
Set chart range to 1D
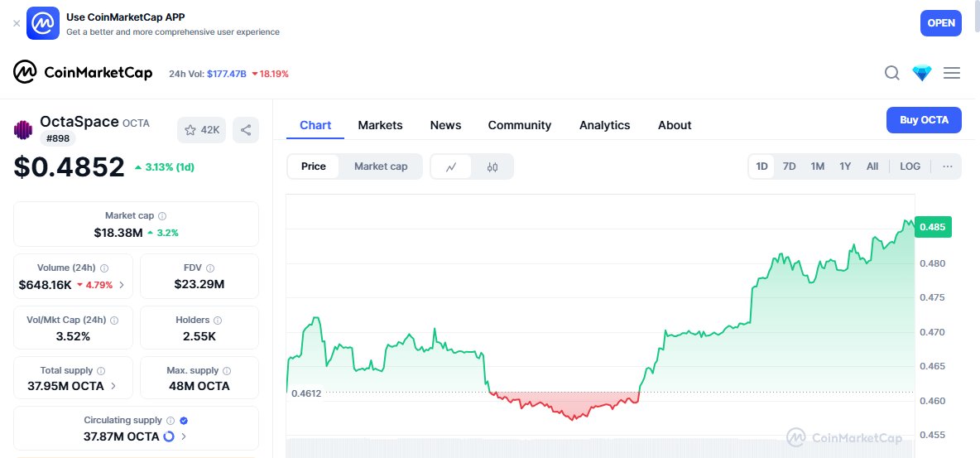761,166
